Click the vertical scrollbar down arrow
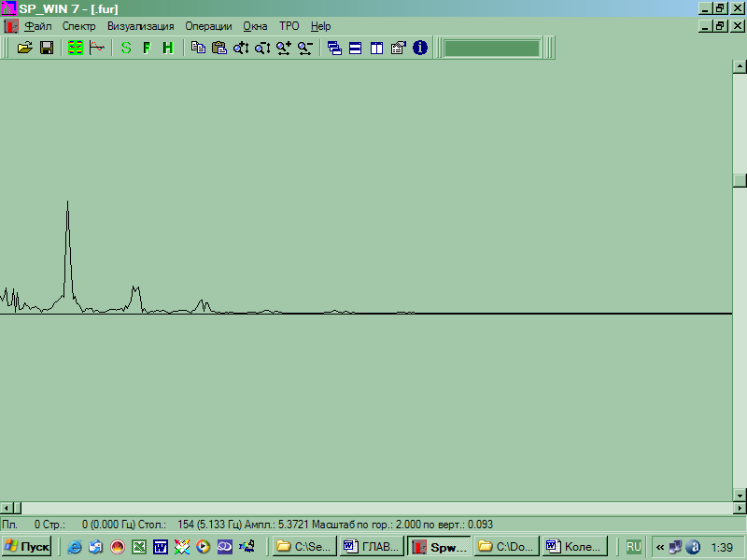747x560 pixels. pos(740,495)
